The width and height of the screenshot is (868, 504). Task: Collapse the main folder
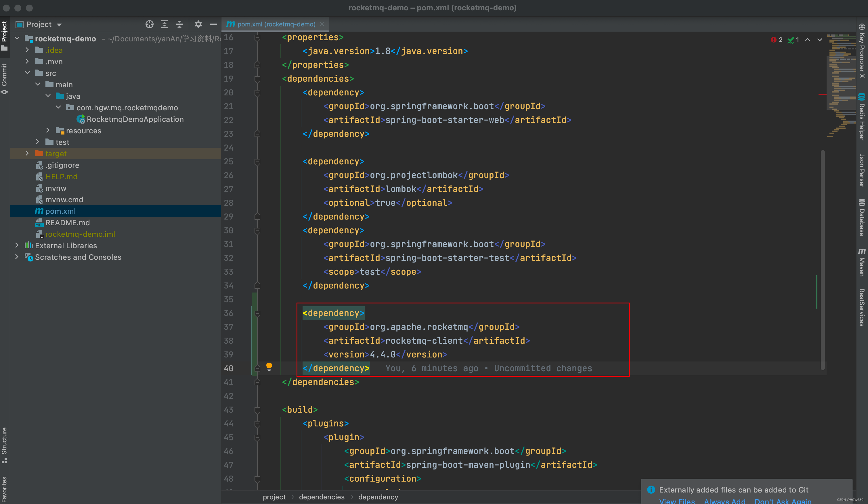[38, 85]
